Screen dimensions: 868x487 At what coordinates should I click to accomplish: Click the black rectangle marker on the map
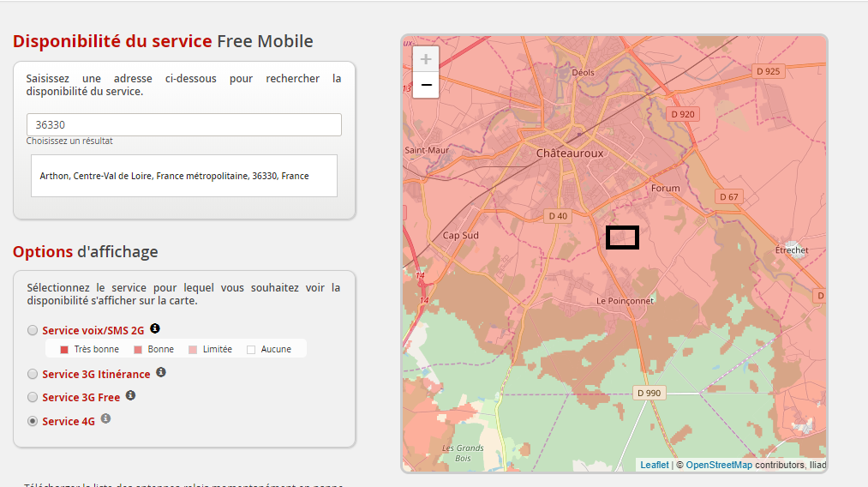pos(622,237)
